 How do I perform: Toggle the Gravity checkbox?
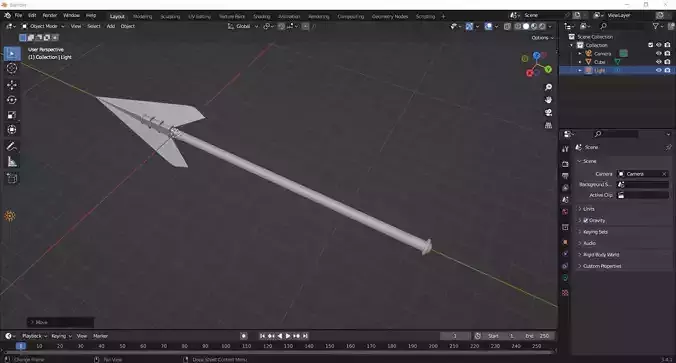(x=586, y=220)
